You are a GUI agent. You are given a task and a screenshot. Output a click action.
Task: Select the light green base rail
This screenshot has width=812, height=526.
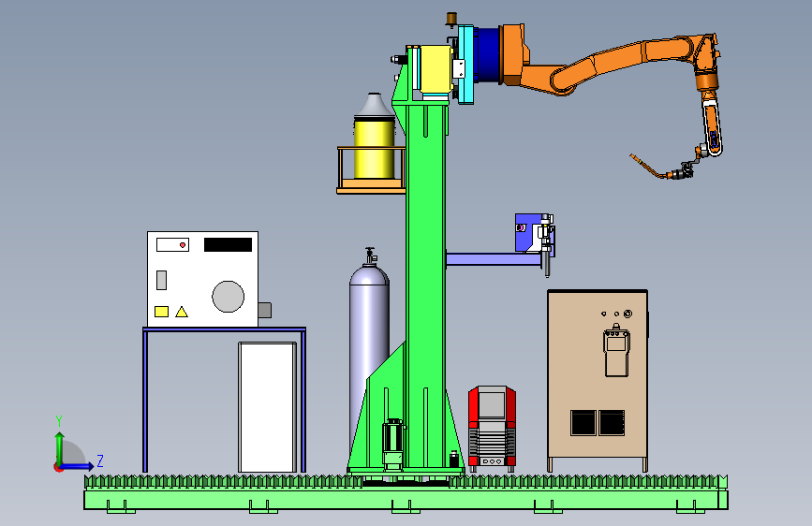[x=406, y=499]
